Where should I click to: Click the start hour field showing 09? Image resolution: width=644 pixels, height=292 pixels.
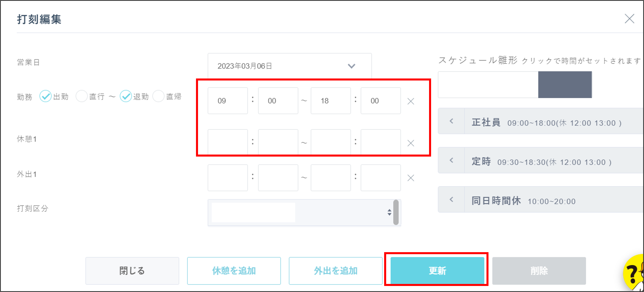pos(227,101)
